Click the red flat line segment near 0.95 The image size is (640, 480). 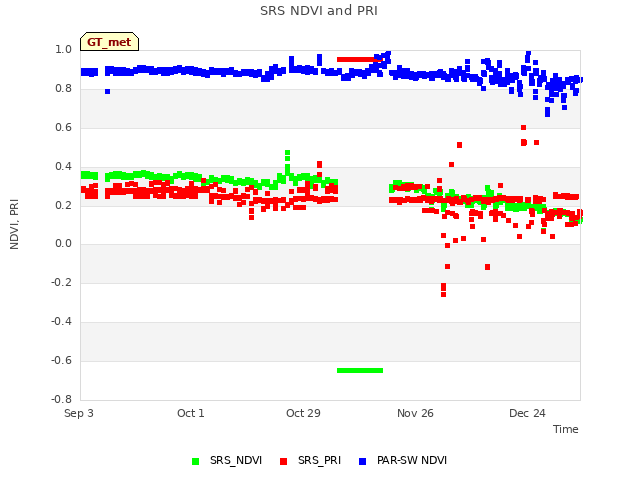click(x=360, y=60)
